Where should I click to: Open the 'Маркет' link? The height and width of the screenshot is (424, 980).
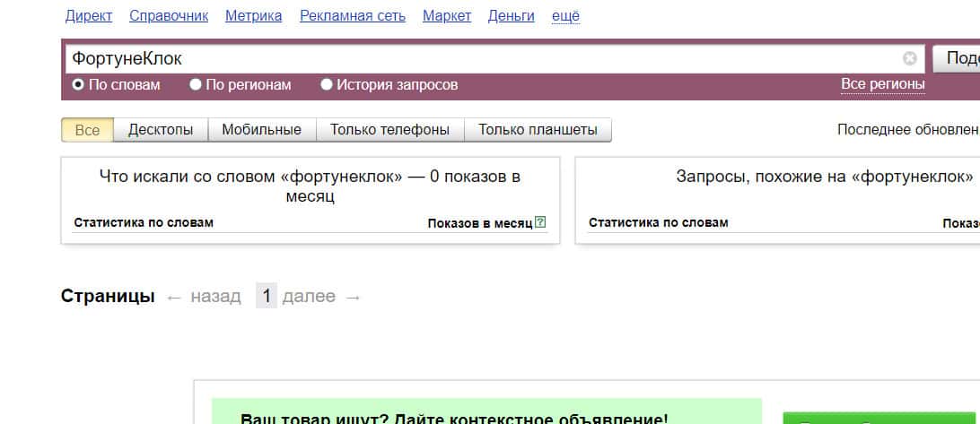(x=447, y=16)
